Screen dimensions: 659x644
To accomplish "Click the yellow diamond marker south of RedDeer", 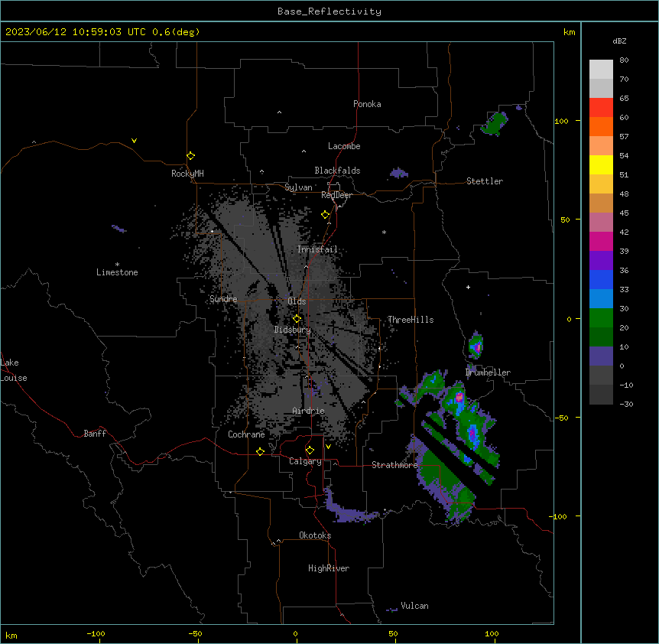I will point(325,215).
